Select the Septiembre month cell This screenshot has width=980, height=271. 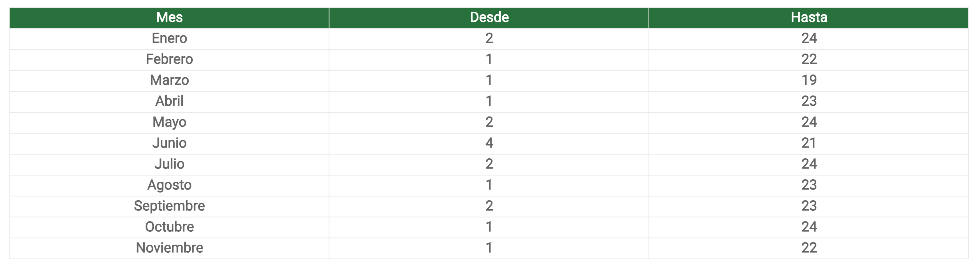tap(169, 206)
